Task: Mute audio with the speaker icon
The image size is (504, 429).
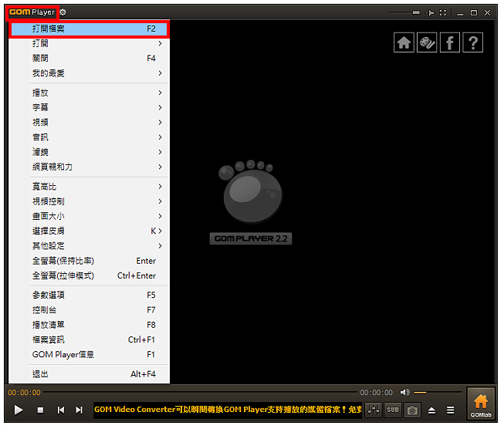Action: [405, 393]
